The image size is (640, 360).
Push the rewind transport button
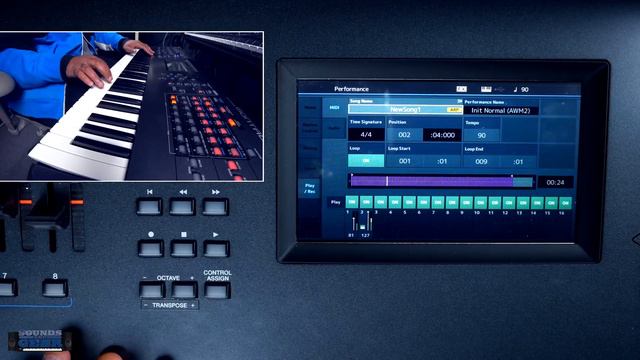coord(182,207)
